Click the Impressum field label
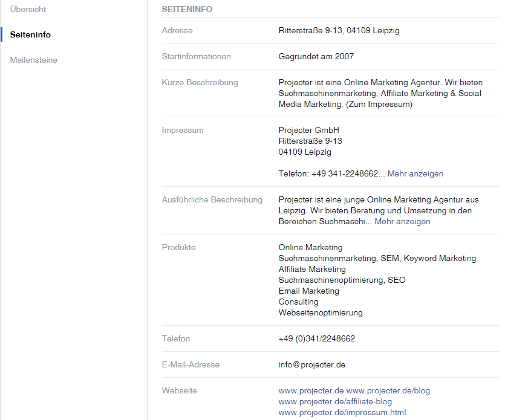Image resolution: width=505 pixels, height=420 pixels. click(x=183, y=131)
